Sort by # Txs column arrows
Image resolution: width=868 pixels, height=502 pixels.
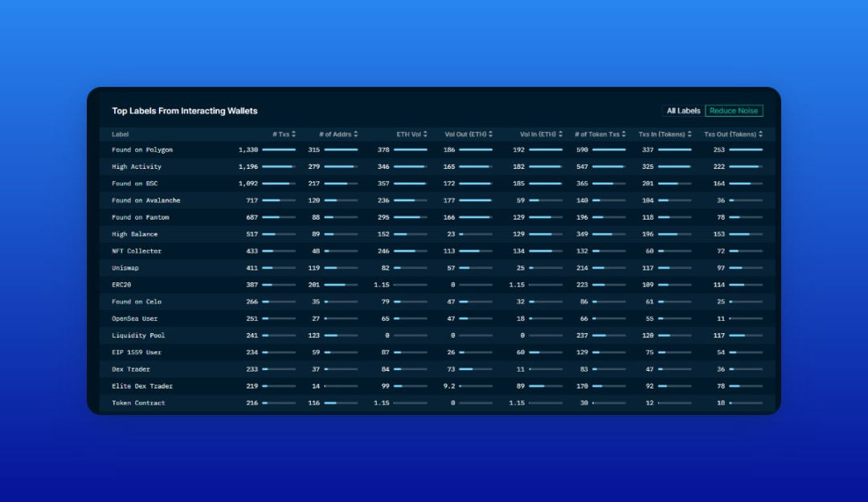[293, 134]
